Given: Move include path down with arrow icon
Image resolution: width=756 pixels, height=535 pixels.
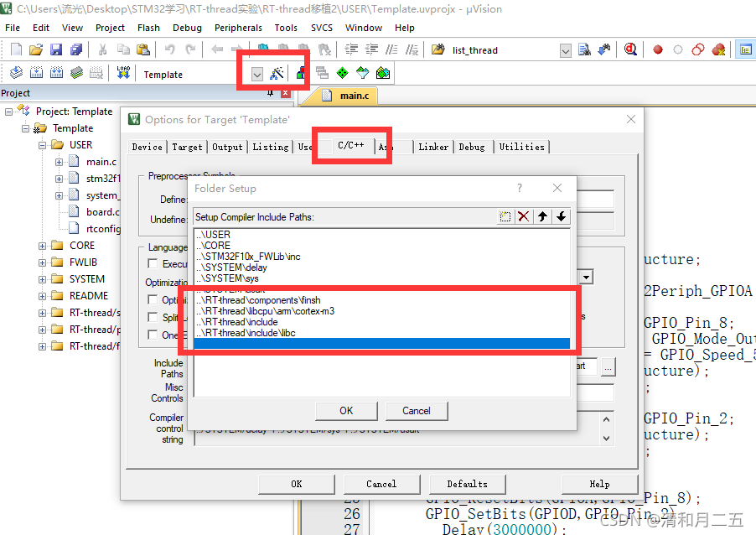Looking at the screenshot, I should pyautogui.click(x=562, y=216).
